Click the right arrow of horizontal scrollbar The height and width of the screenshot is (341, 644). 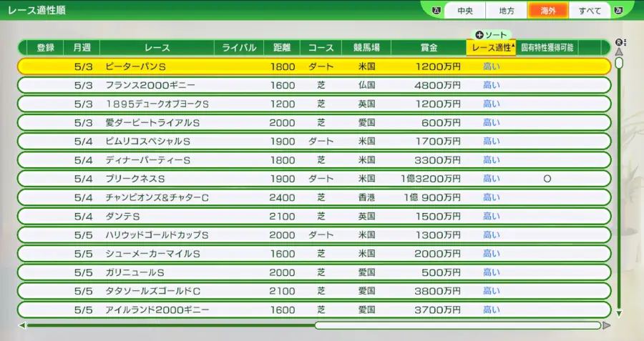(607, 325)
